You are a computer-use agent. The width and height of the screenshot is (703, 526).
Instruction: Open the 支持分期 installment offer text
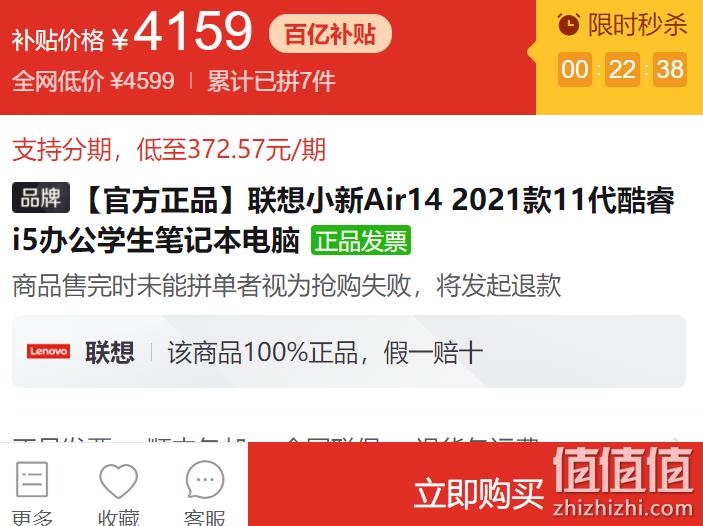pyautogui.click(x=169, y=149)
